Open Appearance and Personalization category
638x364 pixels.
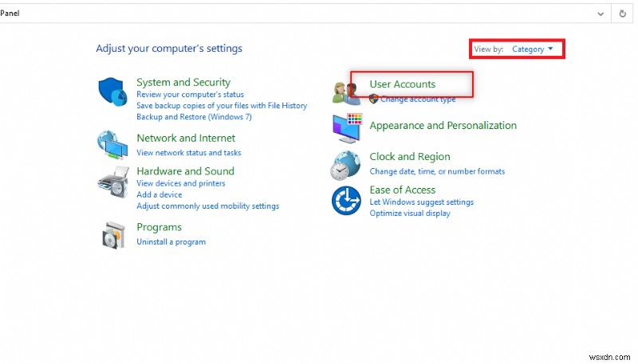pyautogui.click(x=443, y=126)
